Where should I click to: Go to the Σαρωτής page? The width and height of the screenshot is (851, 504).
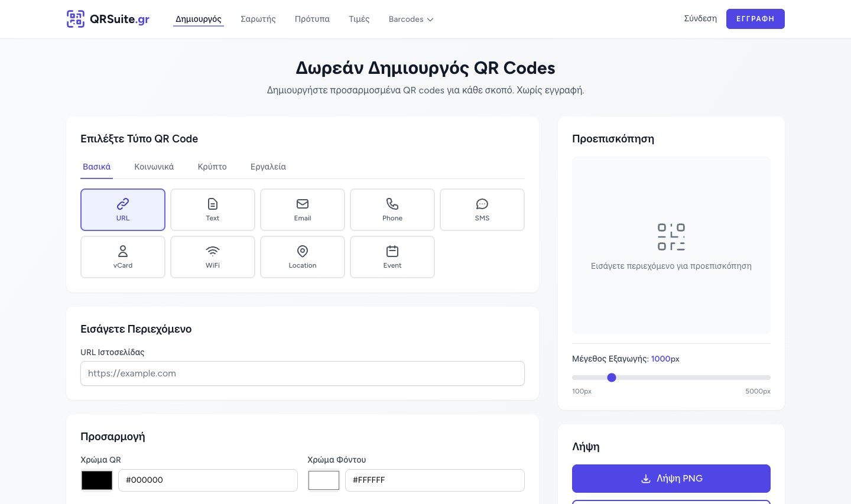click(258, 19)
